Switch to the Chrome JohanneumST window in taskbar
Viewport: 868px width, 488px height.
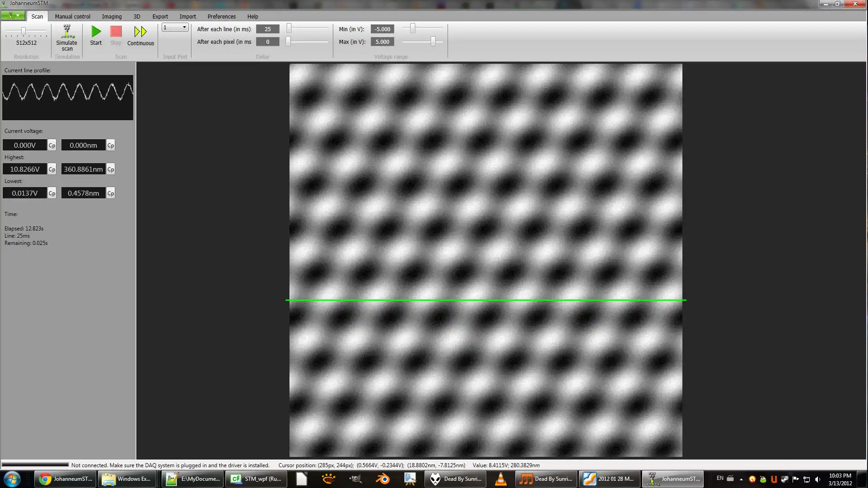coord(66,479)
